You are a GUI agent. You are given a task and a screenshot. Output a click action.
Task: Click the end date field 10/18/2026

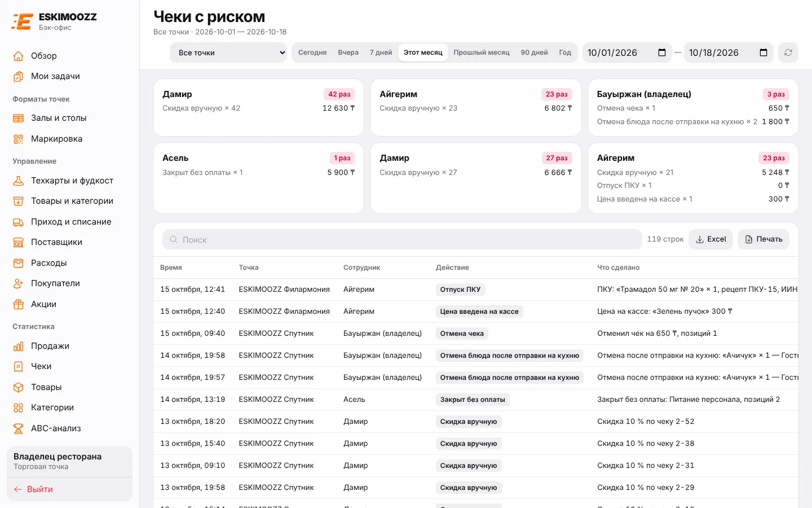coord(729,52)
